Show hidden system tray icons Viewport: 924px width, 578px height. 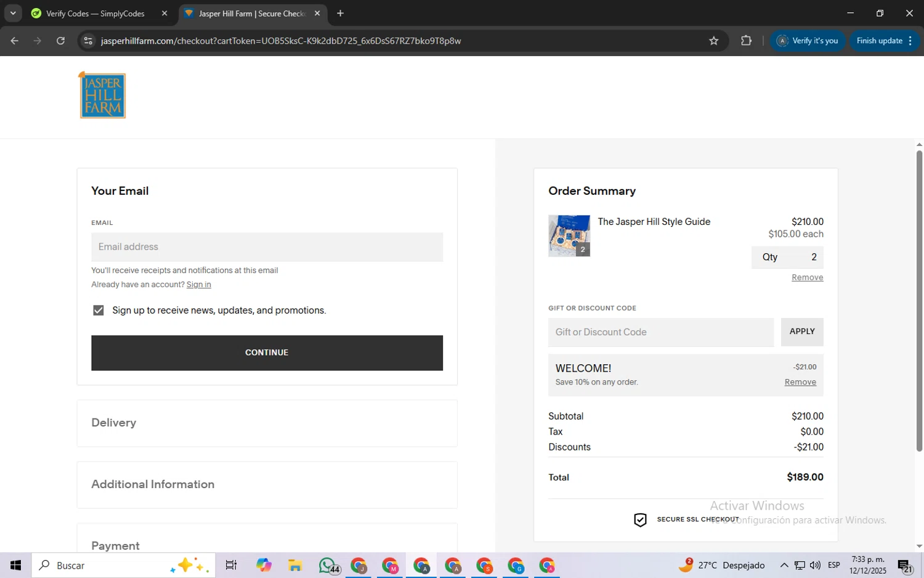(784, 565)
